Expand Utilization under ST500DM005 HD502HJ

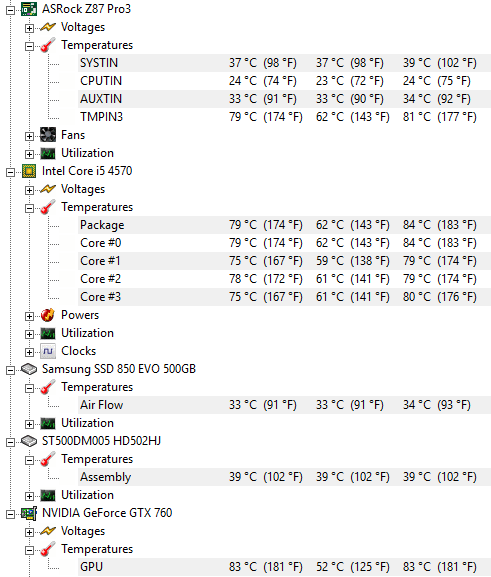[29, 496]
